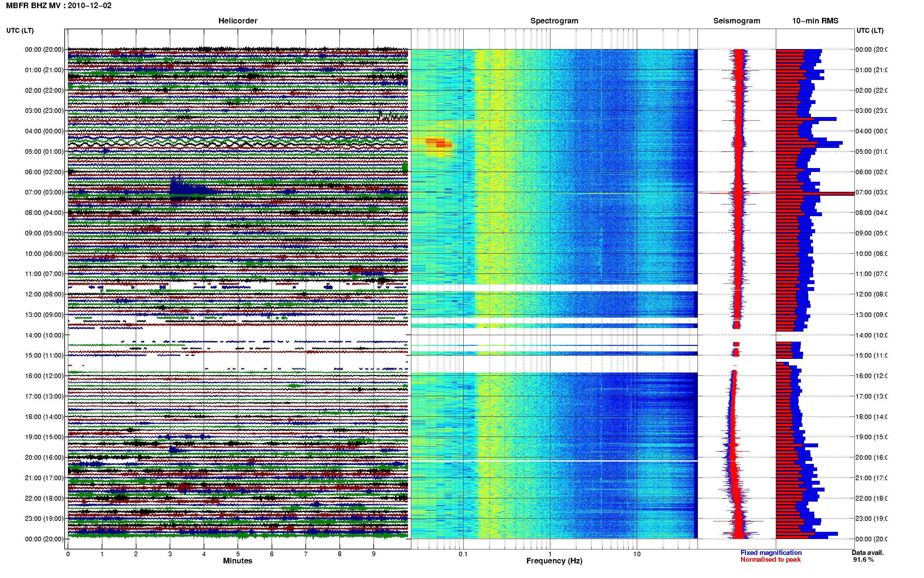Select the 10-min RMS panel heading
Screen dimensions: 924x578
815,21
